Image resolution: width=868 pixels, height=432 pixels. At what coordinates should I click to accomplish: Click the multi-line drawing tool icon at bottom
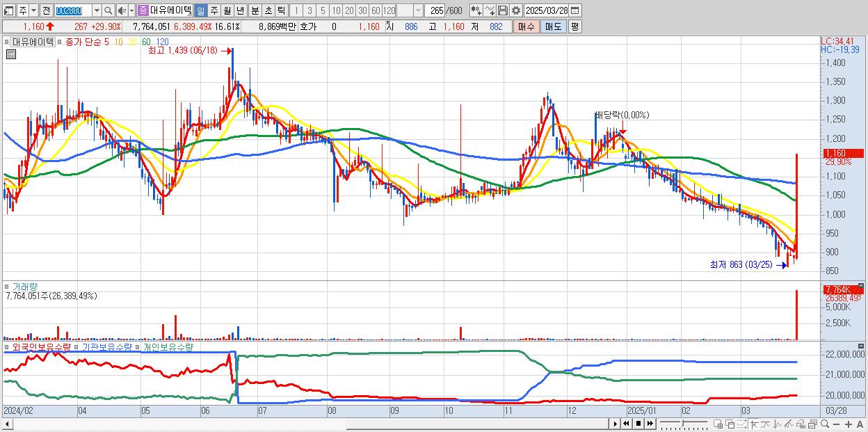789,424
